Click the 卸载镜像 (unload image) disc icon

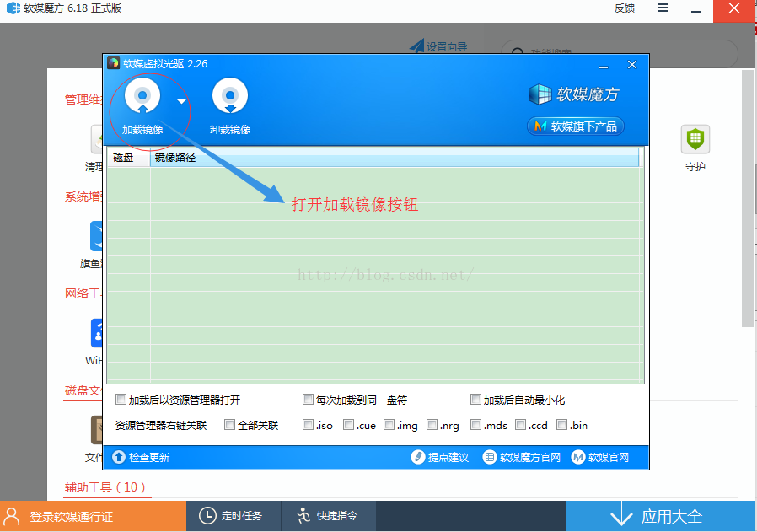click(x=230, y=96)
